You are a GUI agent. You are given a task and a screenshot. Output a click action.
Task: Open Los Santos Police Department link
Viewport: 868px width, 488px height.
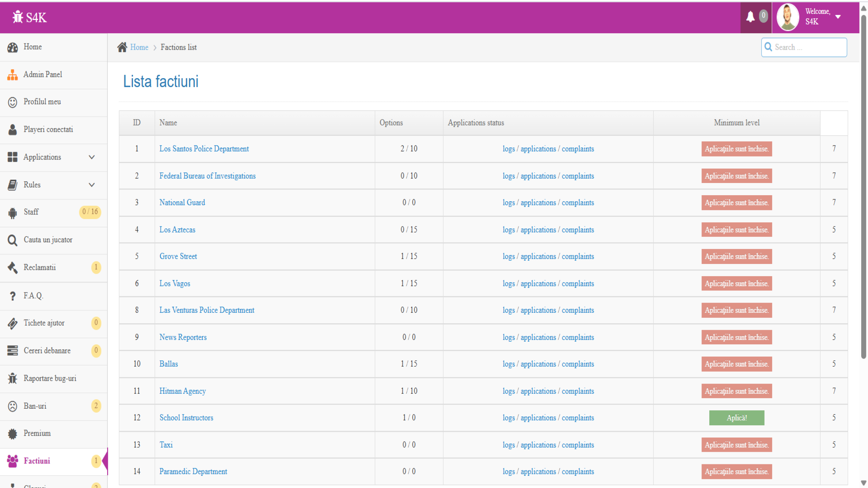tap(204, 149)
